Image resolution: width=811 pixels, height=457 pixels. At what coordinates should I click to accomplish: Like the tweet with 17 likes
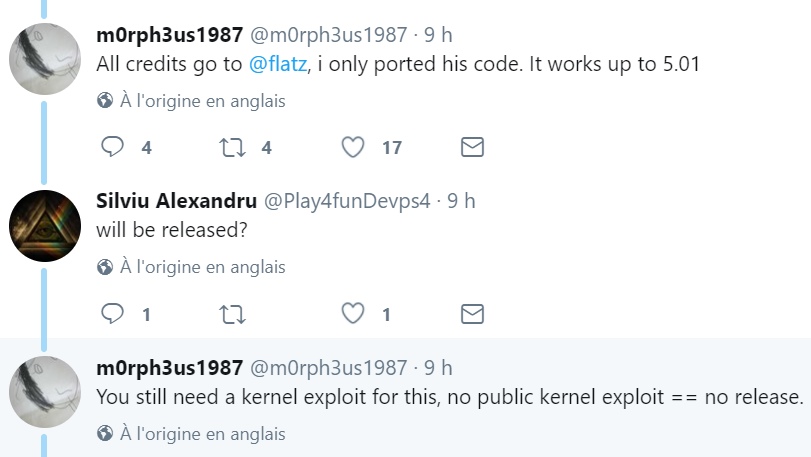pyautogui.click(x=352, y=147)
